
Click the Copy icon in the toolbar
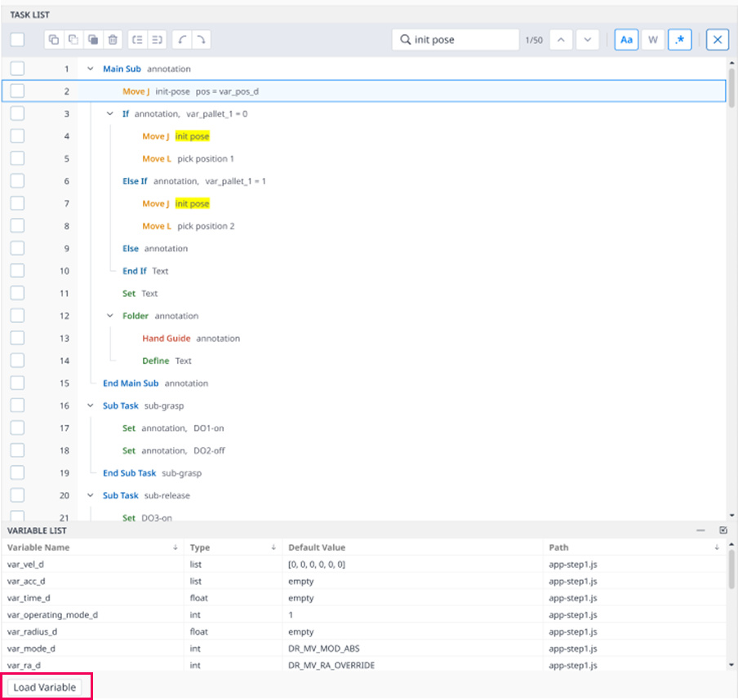tap(54, 39)
